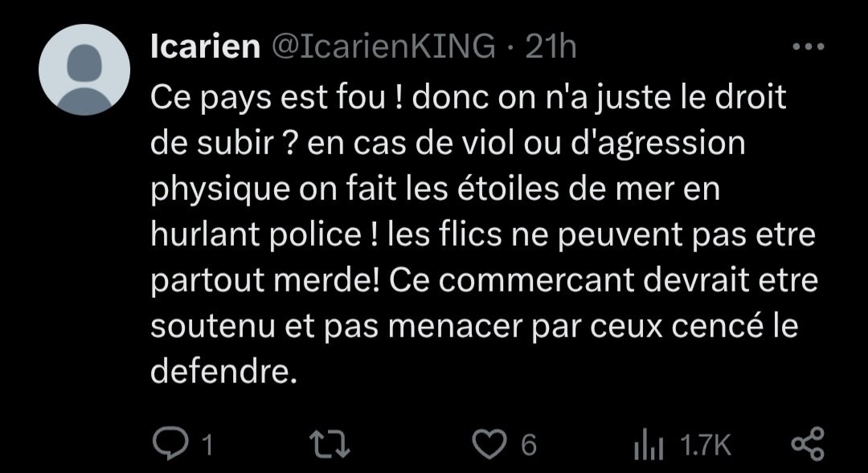This screenshot has height=473, width=868.
Task: Like the tweet using the heart icon
Action: [489, 444]
